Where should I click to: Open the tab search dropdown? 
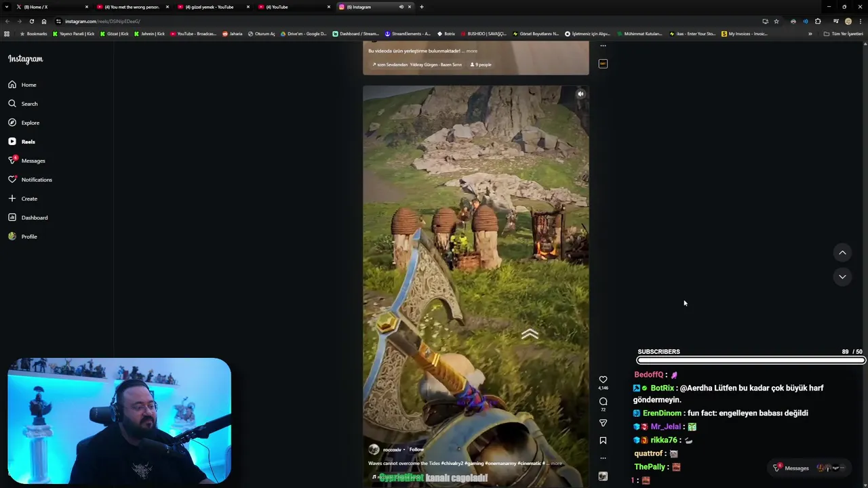pyautogui.click(x=7, y=7)
